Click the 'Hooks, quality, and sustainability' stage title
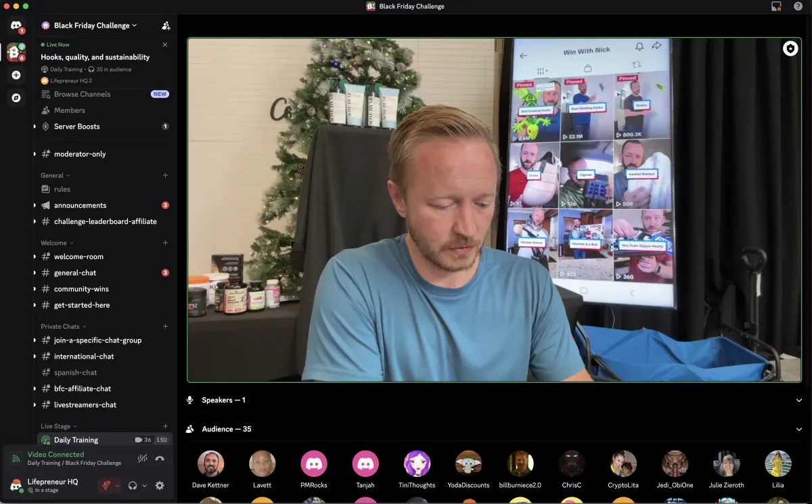 95,58
